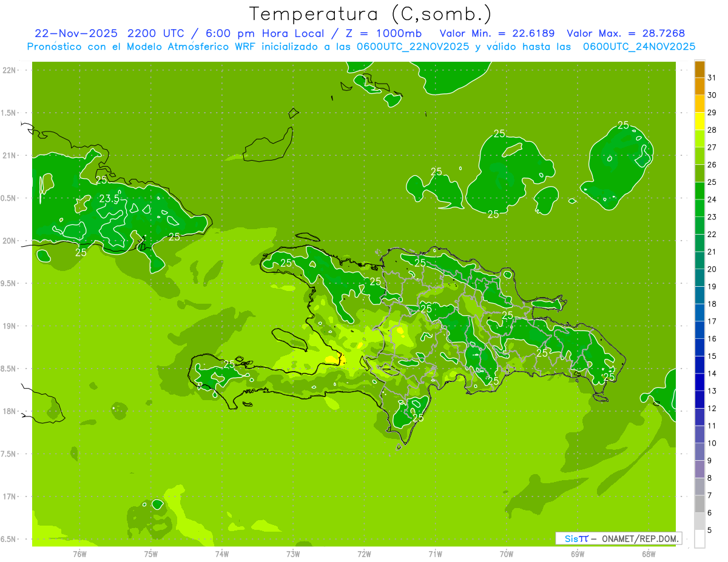Click the '74W' longitude axis label
The width and height of the screenshot is (728, 562).
(x=221, y=554)
